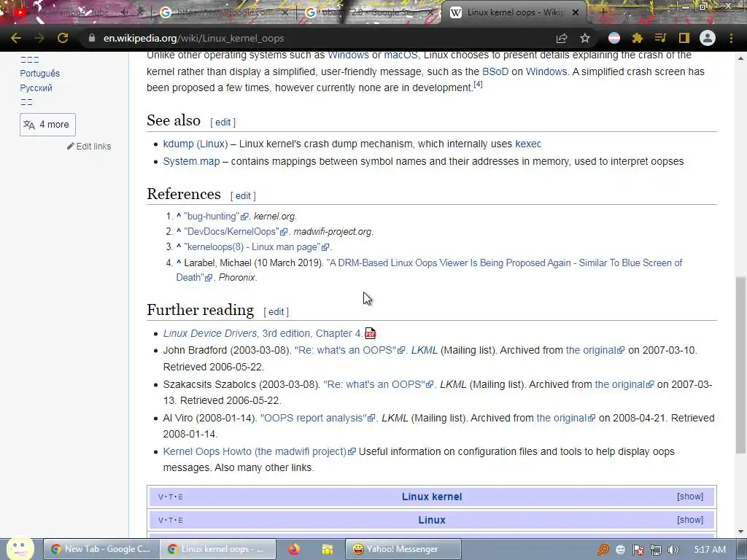
Task: Open New Tab - Google Chrome taskbar window
Action: click(x=101, y=549)
